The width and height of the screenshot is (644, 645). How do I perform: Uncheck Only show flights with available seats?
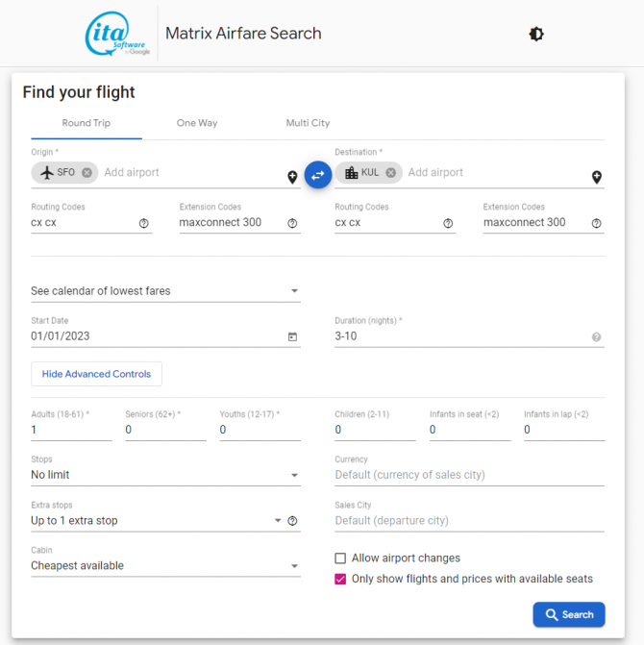(x=340, y=580)
